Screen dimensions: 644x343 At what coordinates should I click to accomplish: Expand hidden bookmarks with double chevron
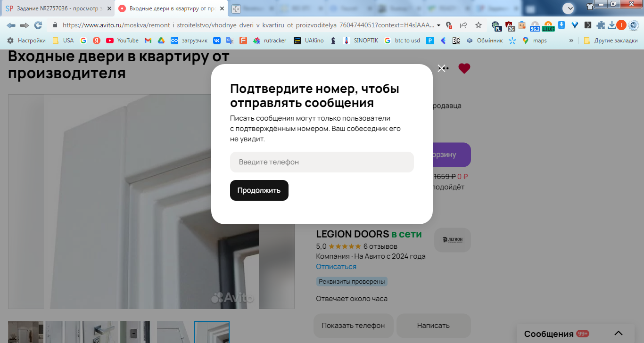pos(571,41)
